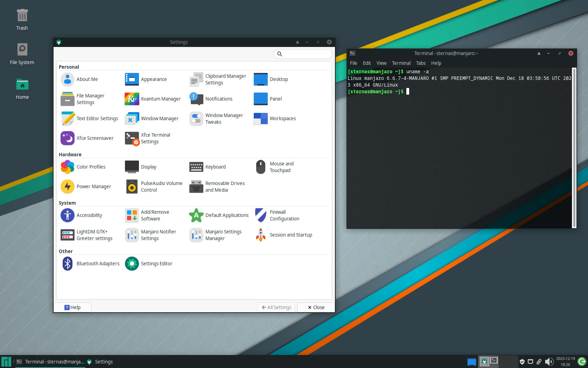
Task: Click the clipboard paperclip tray icon
Action: click(539, 362)
